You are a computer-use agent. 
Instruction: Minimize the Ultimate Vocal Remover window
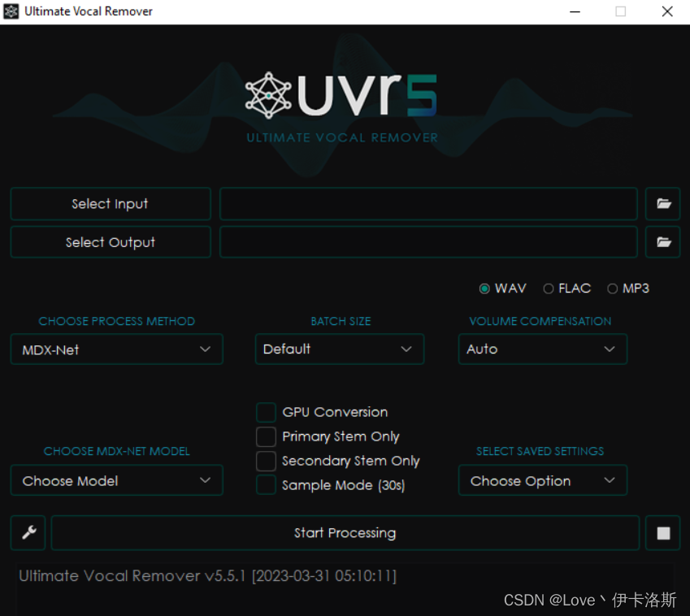tap(575, 11)
